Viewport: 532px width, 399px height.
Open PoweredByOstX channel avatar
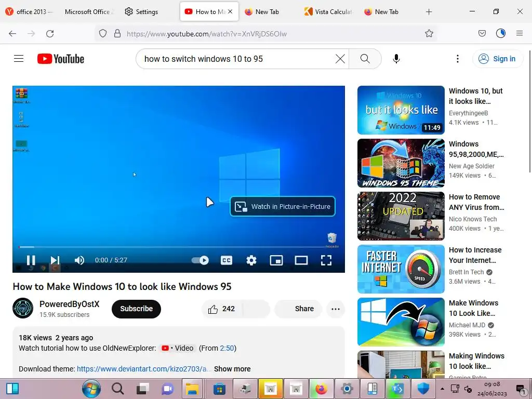23,308
